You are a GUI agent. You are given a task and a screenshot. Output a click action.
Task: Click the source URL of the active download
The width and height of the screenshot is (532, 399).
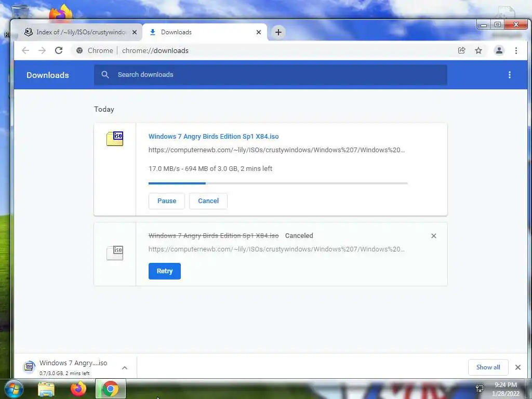coord(276,150)
